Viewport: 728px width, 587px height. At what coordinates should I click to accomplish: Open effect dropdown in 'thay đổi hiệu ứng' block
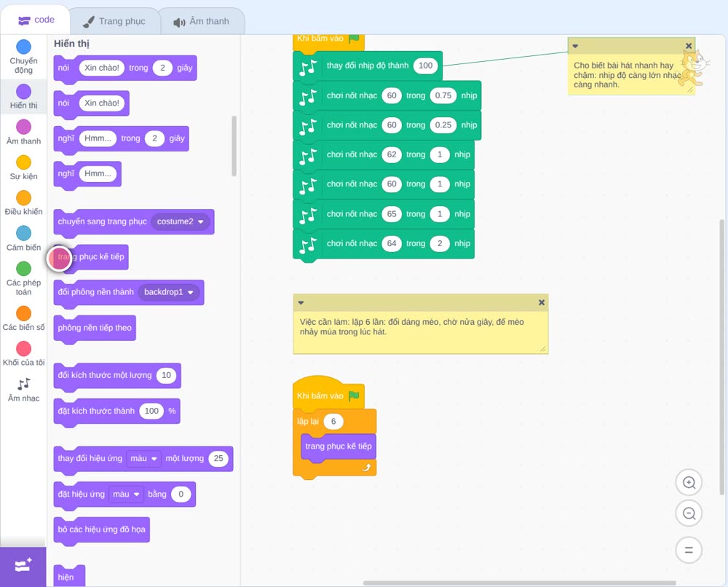[x=144, y=458]
